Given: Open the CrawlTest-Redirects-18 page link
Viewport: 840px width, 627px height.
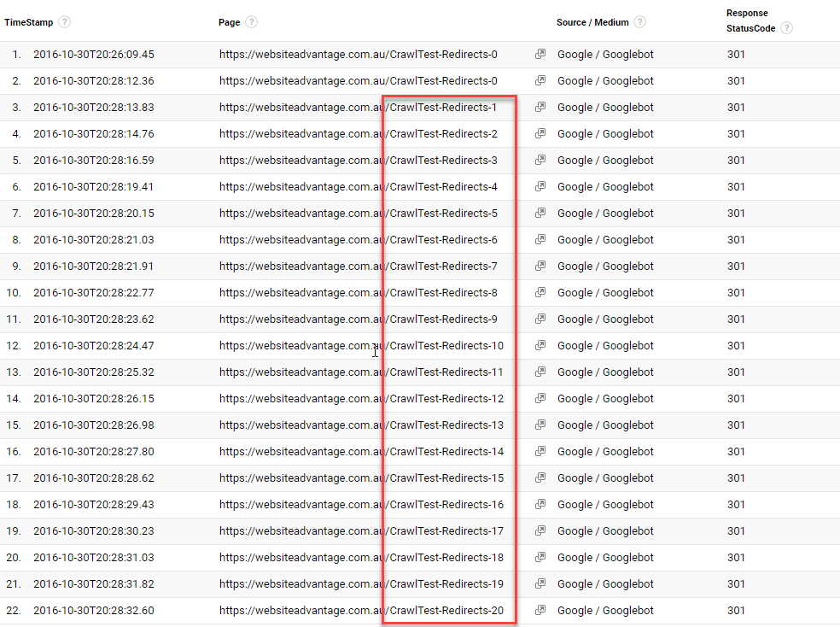Looking at the screenshot, I should point(362,557).
